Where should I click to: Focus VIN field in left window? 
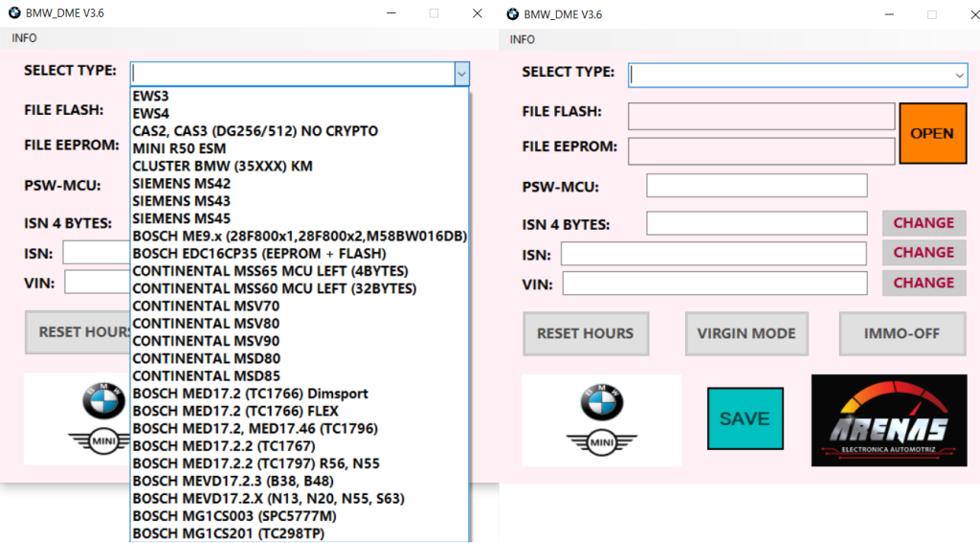[99, 283]
